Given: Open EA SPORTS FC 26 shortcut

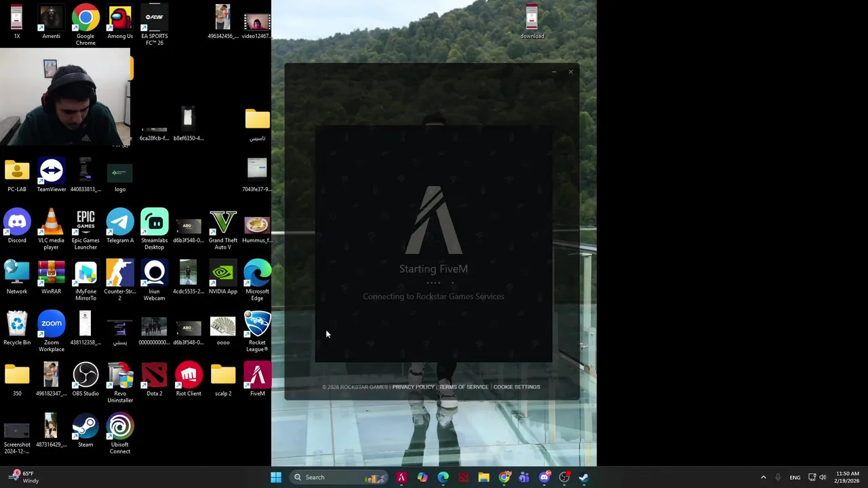Looking at the screenshot, I should coord(154,25).
